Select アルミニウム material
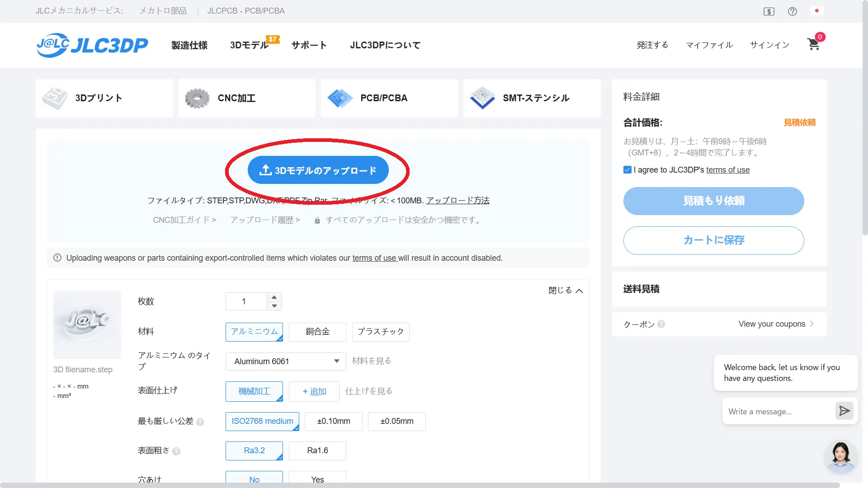The image size is (868, 488). pos(254,332)
